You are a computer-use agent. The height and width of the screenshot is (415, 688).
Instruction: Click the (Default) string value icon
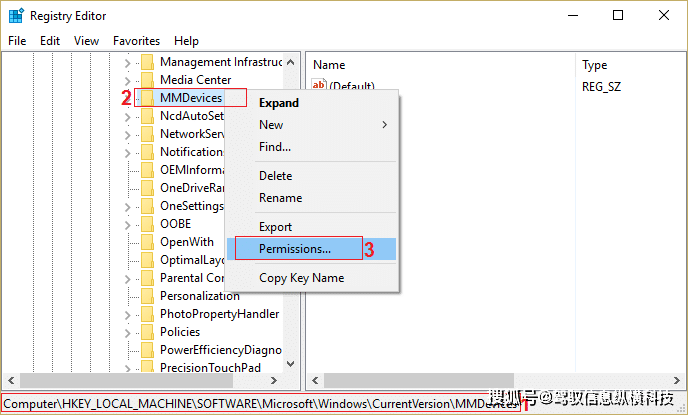319,88
